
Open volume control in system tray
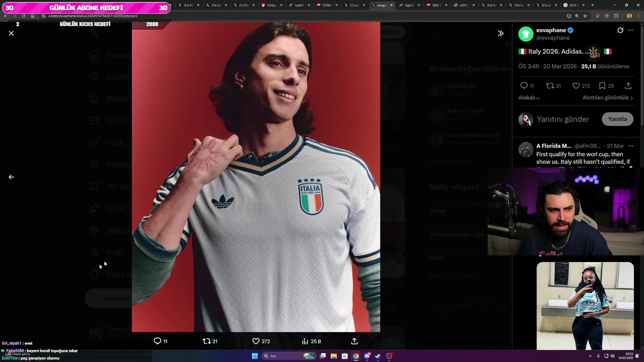pyautogui.click(x=612, y=356)
